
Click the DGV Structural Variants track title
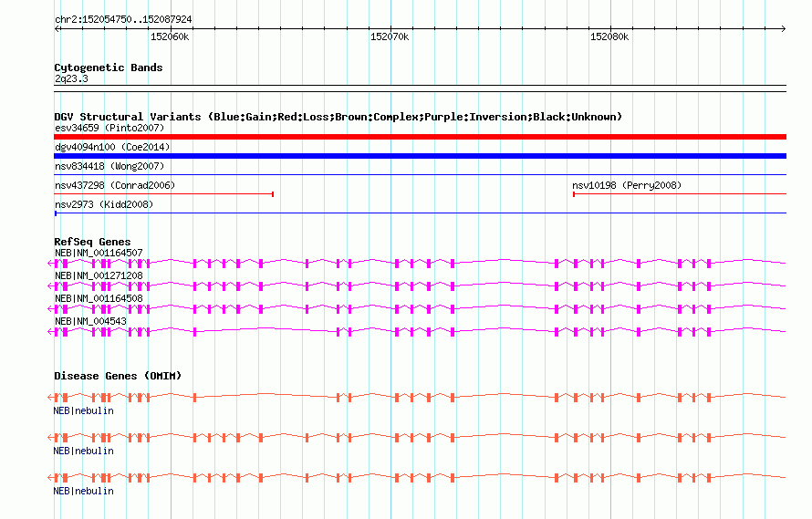[x=338, y=117]
